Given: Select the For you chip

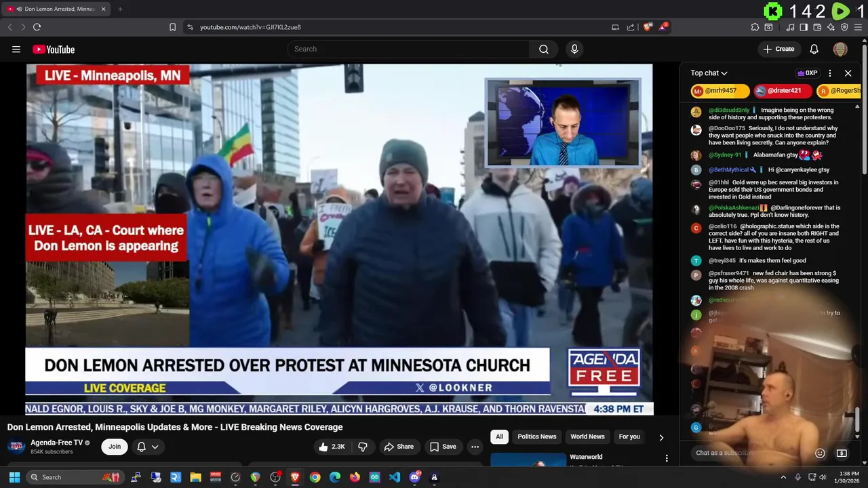Looking at the screenshot, I should coord(629,436).
